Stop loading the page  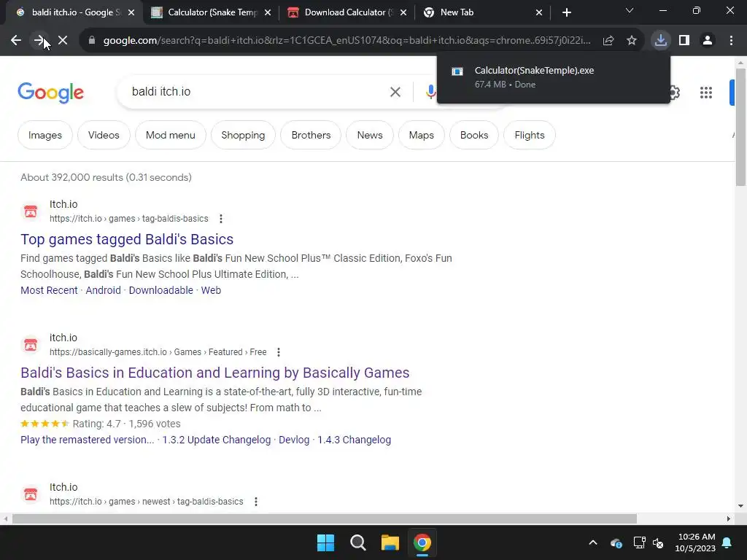63,41
